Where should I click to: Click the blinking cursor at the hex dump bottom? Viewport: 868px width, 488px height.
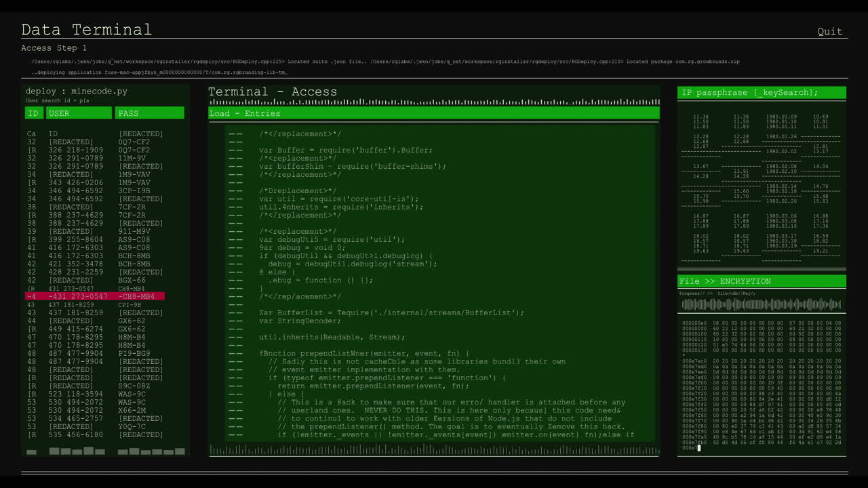point(699,448)
